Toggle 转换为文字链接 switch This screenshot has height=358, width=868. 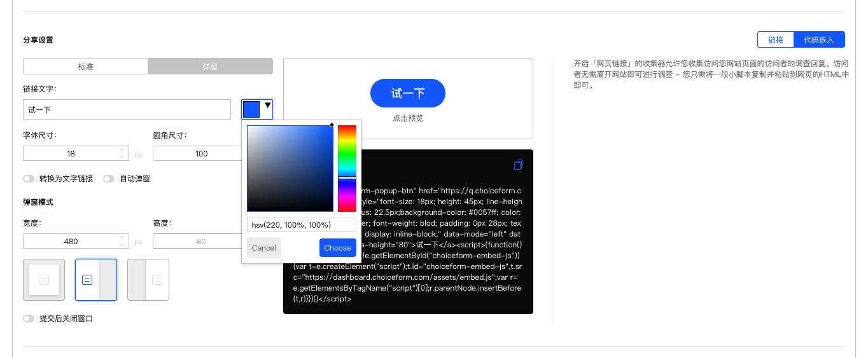click(29, 179)
